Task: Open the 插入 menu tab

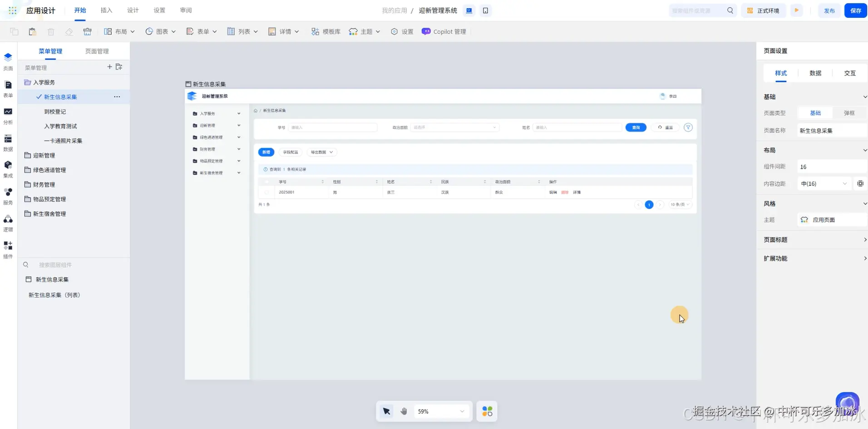Action: (106, 10)
